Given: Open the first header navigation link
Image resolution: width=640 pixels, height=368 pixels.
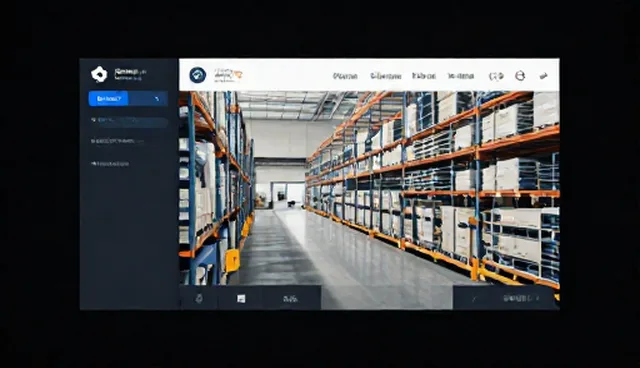Looking at the screenshot, I should (x=345, y=76).
